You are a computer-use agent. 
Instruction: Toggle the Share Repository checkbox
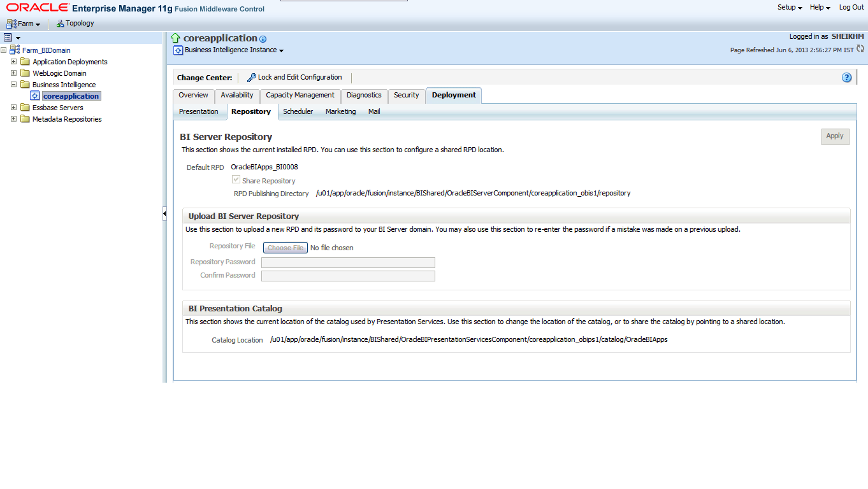tap(236, 180)
